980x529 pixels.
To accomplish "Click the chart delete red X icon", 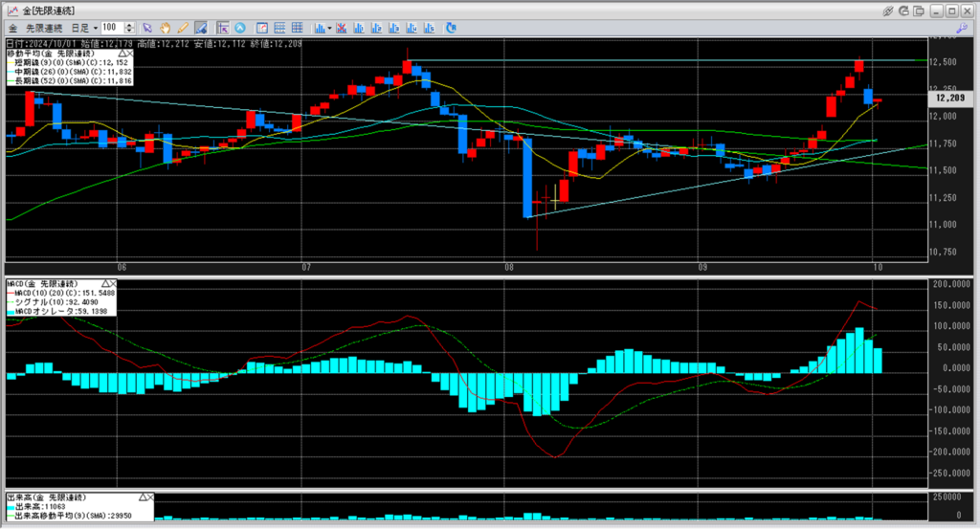I will coord(342,28).
